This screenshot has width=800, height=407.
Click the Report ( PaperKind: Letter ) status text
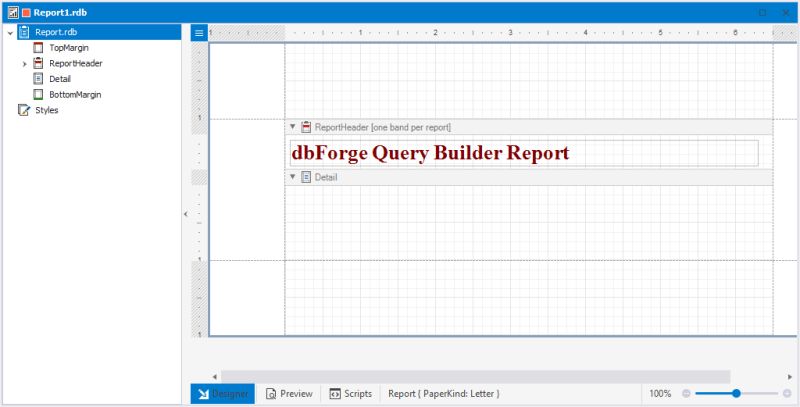point(443,394)
